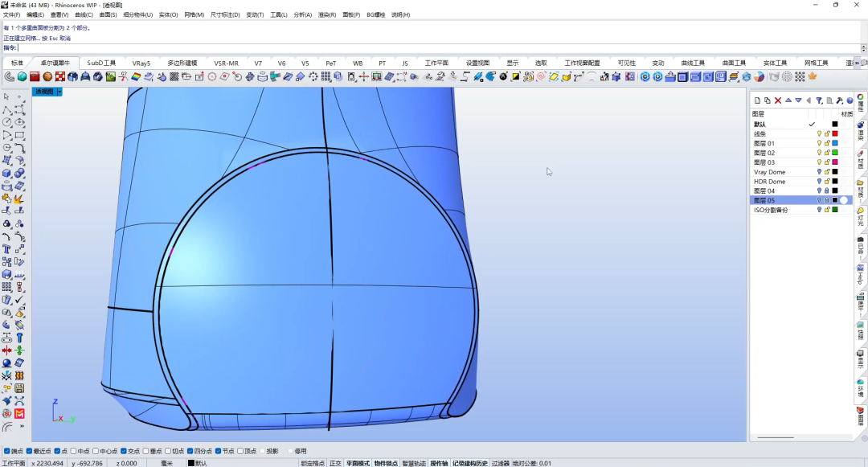Click the red box icon in top toolbar

35,77
